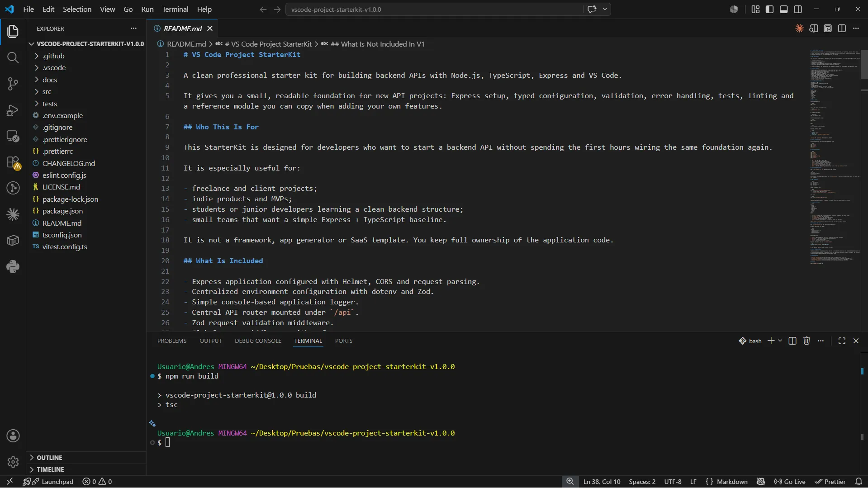The image size is (868, 488).
Task: Toggle Secondary Side Bar visibility
Action: point(798,9)
